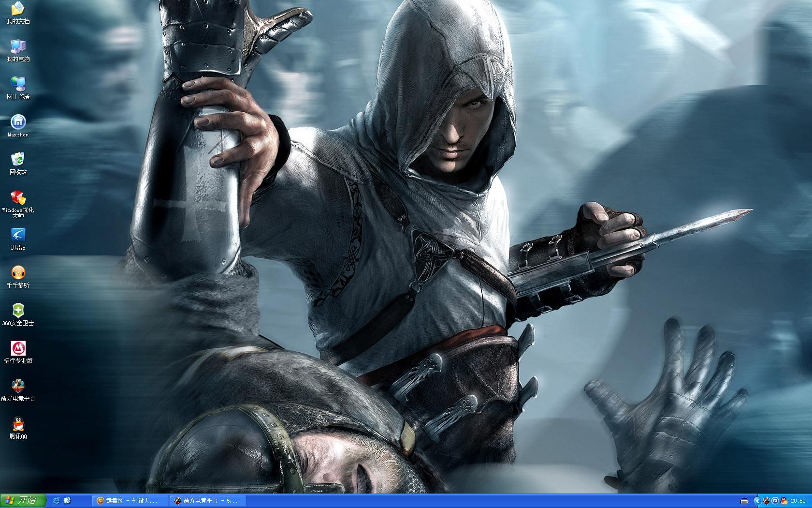
Task: Select the 回收站 recycle bin icon
Action: pyautogui.click(x=18, y=164)
